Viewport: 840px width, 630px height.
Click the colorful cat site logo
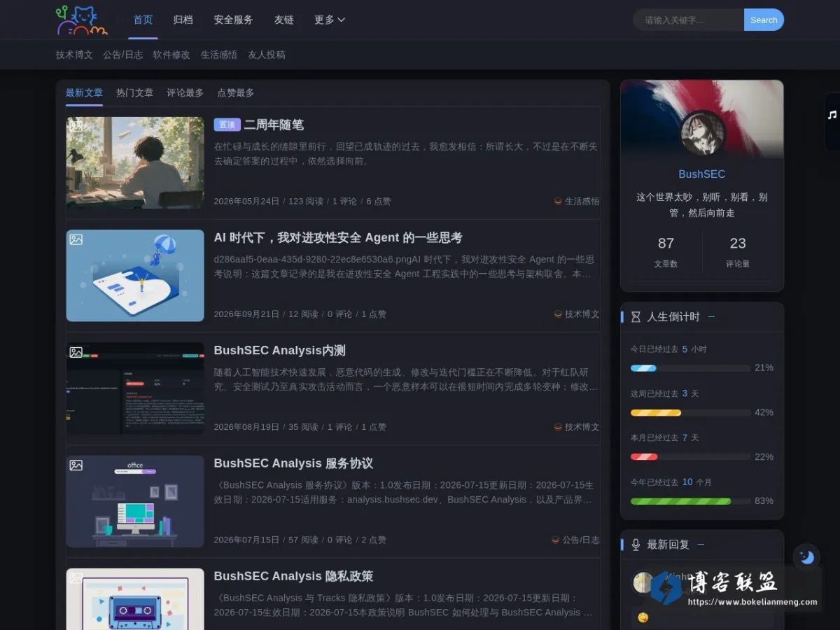coord(82,20)
